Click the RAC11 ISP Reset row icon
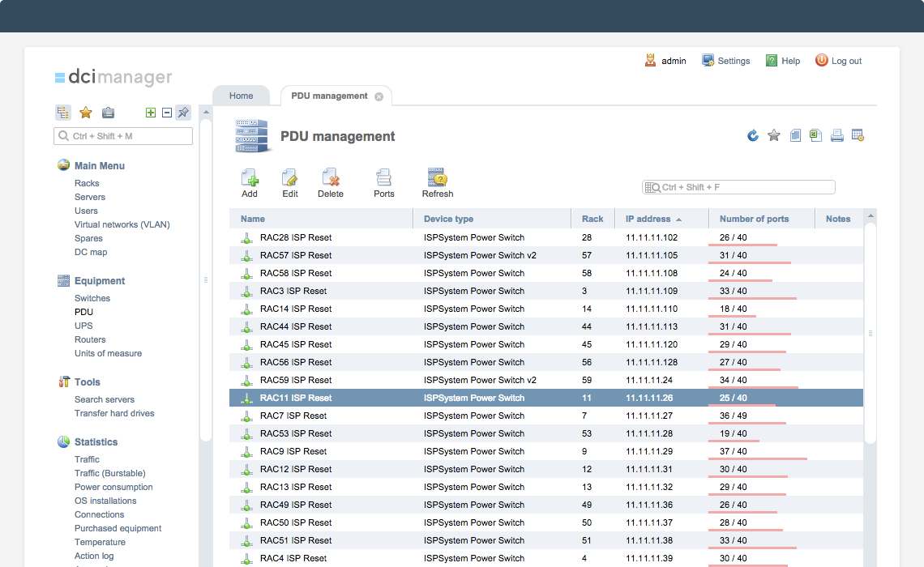 pyautogui.click(x=246, y=398)
